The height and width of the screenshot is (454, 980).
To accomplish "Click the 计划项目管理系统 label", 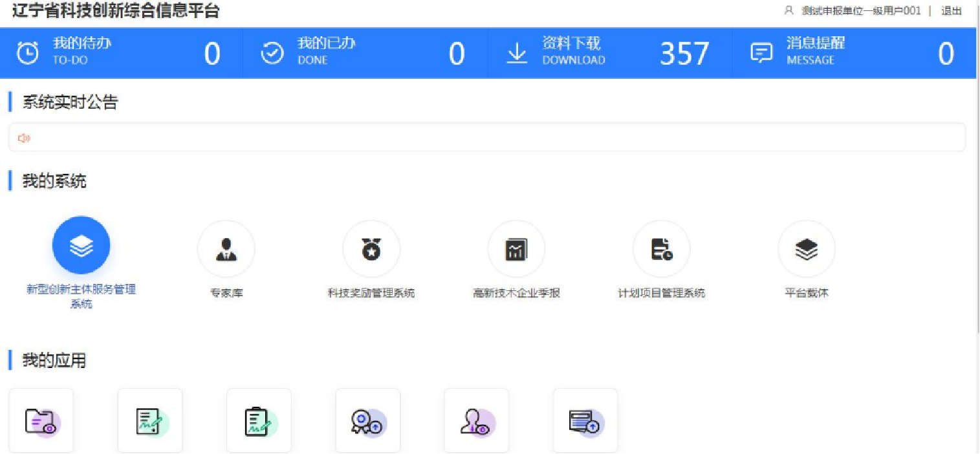I will pos(661,293).
